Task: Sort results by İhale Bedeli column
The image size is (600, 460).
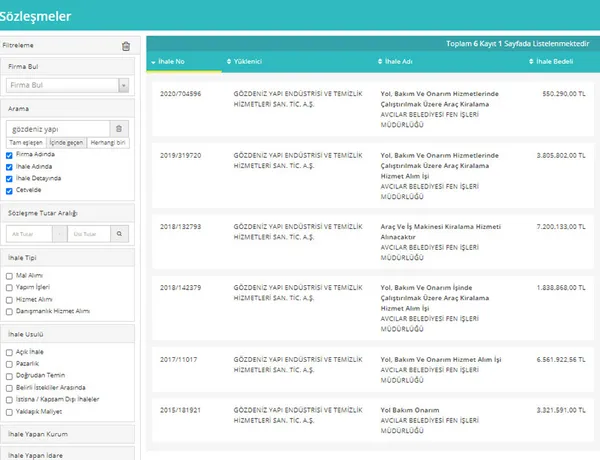Action: click(x=551, y=62)
